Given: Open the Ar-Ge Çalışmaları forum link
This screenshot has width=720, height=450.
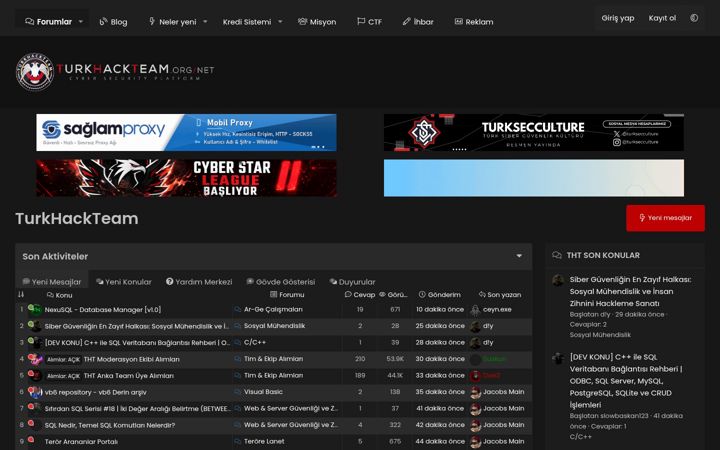Looking at the screenshot, I should click(x=273, y=309).
